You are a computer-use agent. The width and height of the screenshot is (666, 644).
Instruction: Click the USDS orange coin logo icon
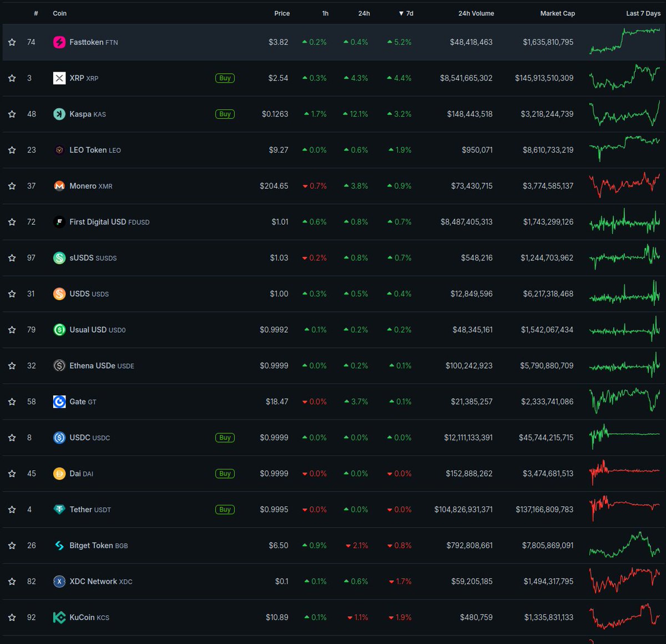click(x=59, y=294)
